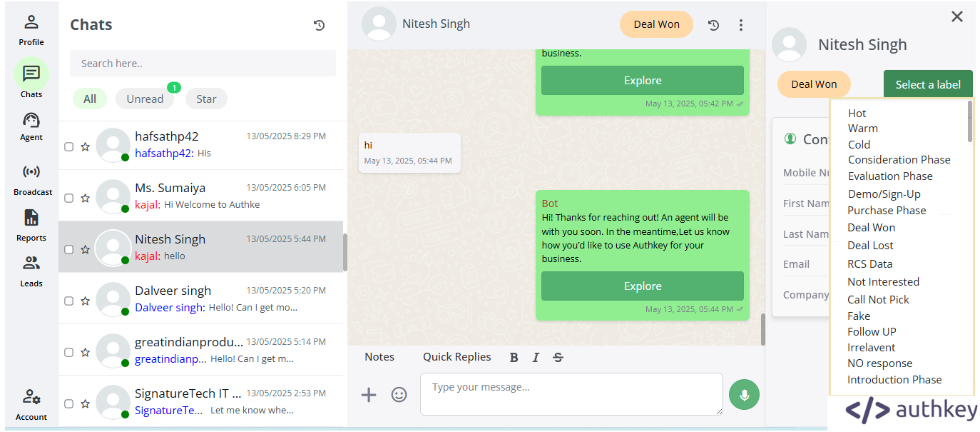Choose Demo/Sign-Up label
980x432 pixels.
pos(884,194)
